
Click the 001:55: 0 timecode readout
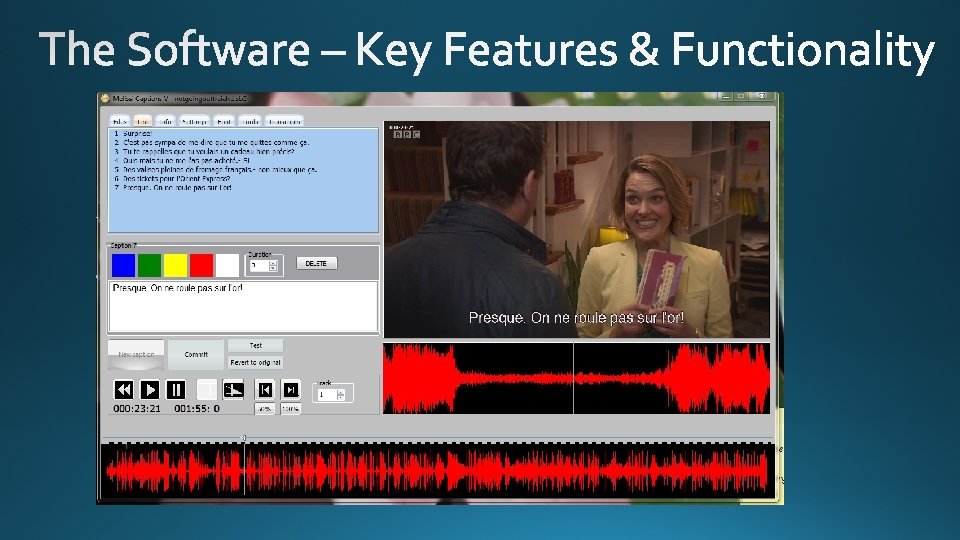pyautogui.click(x=197, y=408)
